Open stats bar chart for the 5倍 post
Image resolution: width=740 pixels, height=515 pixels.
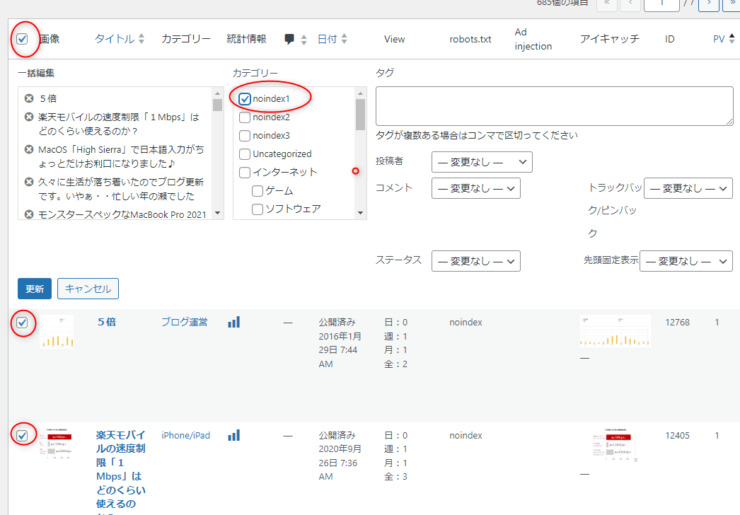[x=234, y=322]
